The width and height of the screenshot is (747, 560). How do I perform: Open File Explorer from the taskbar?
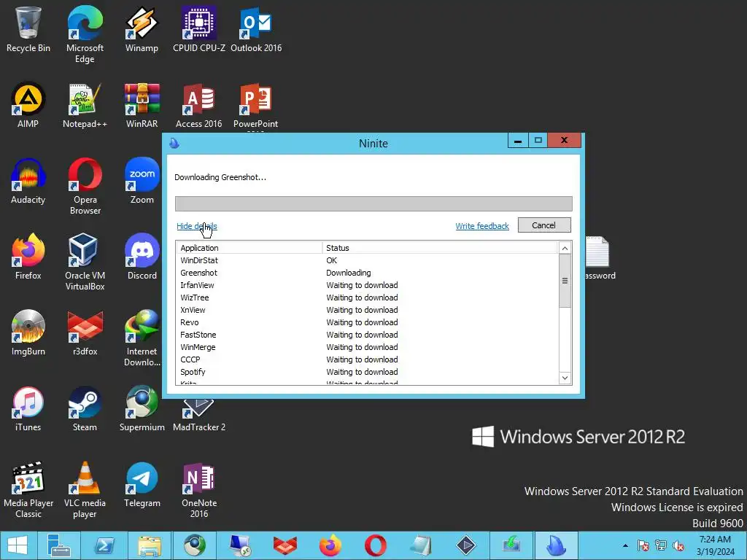click(x=150, y=545)
